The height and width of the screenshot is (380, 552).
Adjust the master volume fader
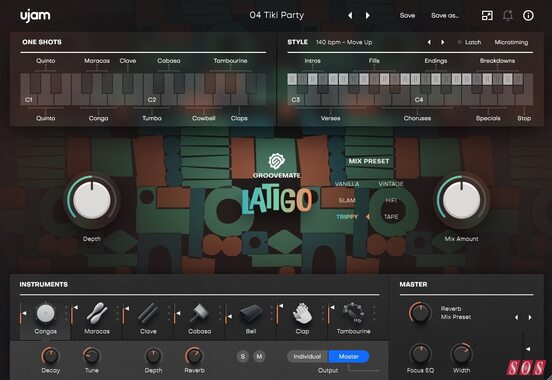click(526, 349)
